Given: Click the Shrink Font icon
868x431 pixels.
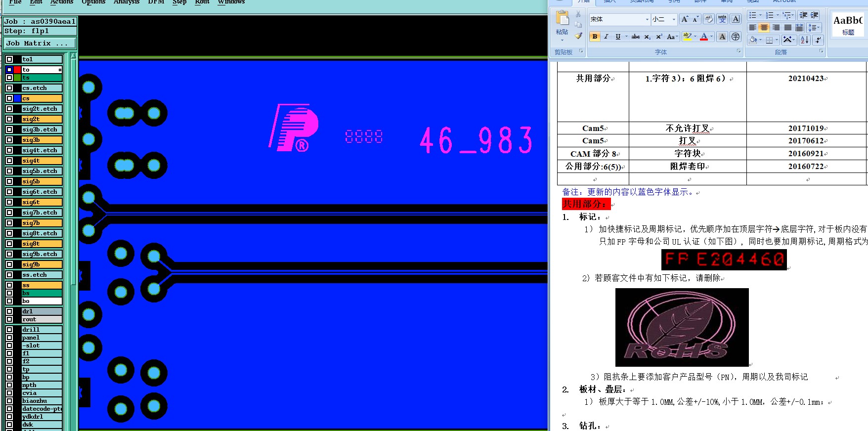Looking at the screenshot, I should click(695, 19).
